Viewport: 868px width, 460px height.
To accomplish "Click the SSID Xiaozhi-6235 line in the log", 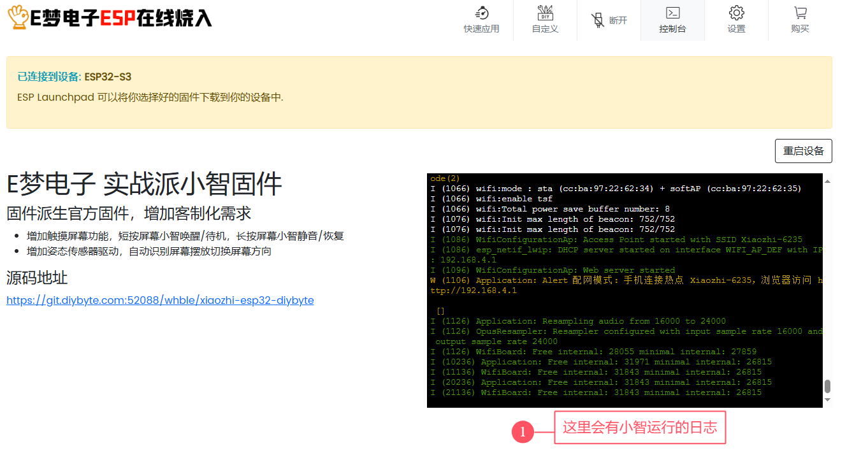I will [x=605, y=239].
